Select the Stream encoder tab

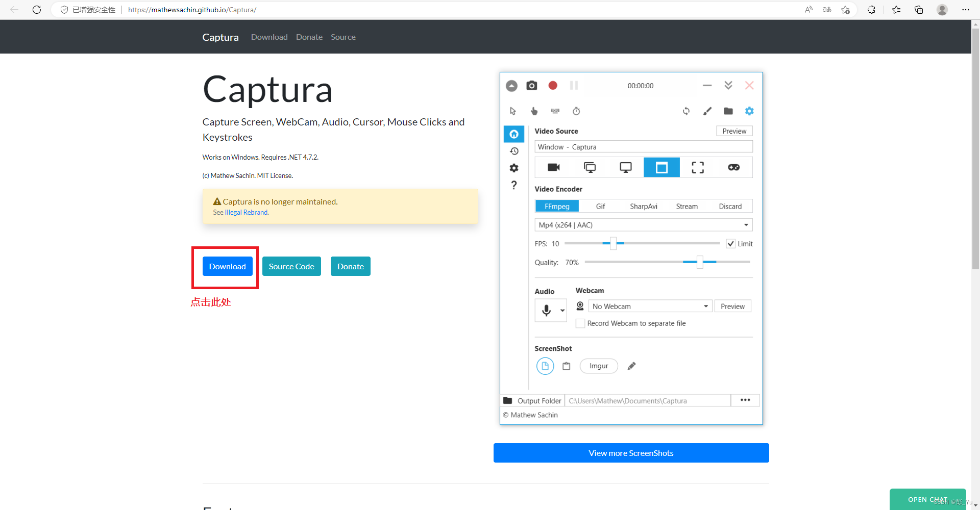687,206
